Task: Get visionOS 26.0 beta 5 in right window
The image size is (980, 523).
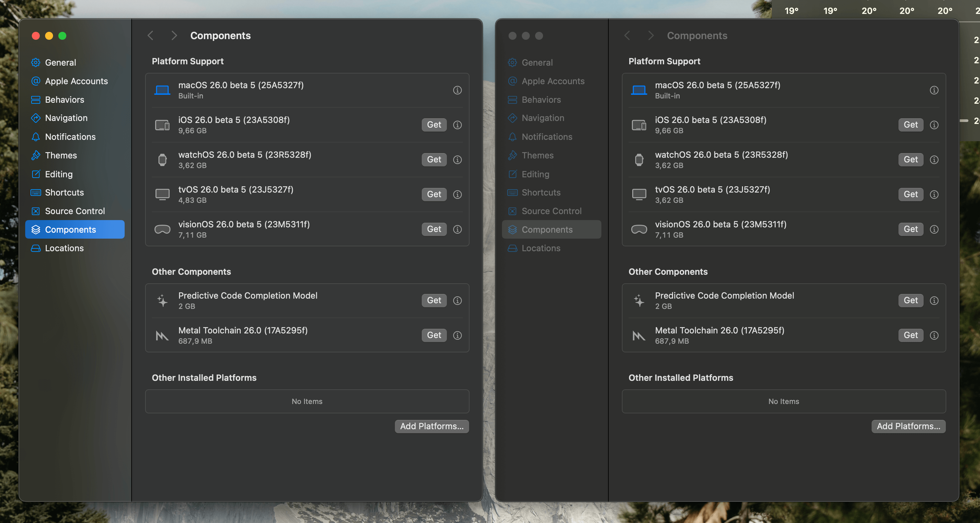Action: (911, 229)
